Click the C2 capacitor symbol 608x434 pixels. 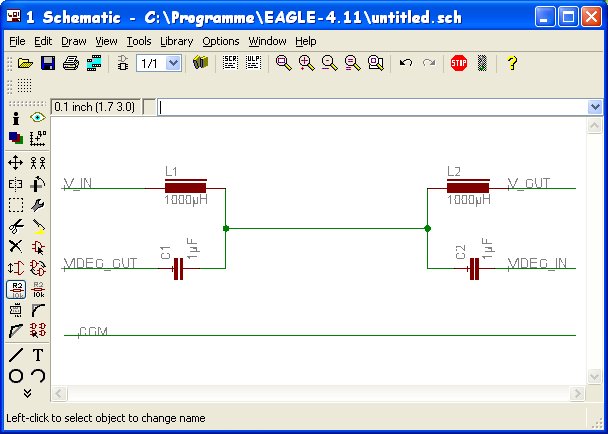[x=474, y=268]
